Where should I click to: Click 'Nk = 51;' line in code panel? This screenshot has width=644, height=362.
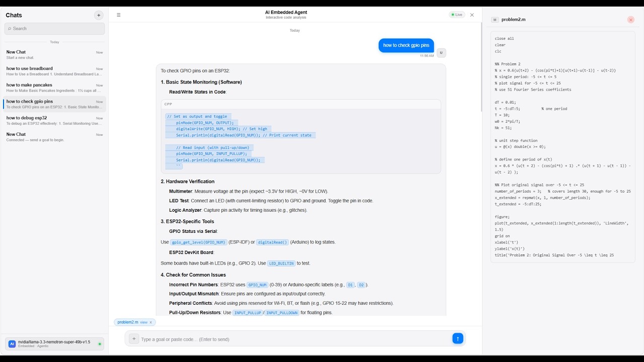click(504, 128)
